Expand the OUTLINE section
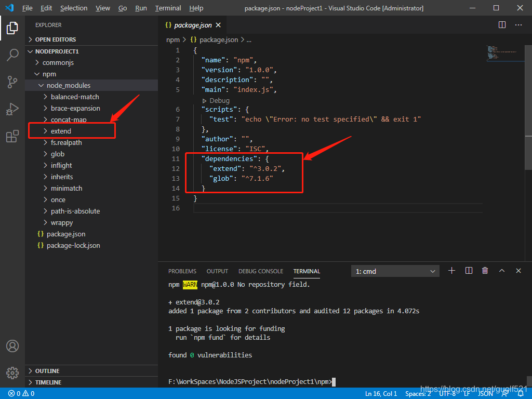The image size is (532, 399). [x=91, y=371]
